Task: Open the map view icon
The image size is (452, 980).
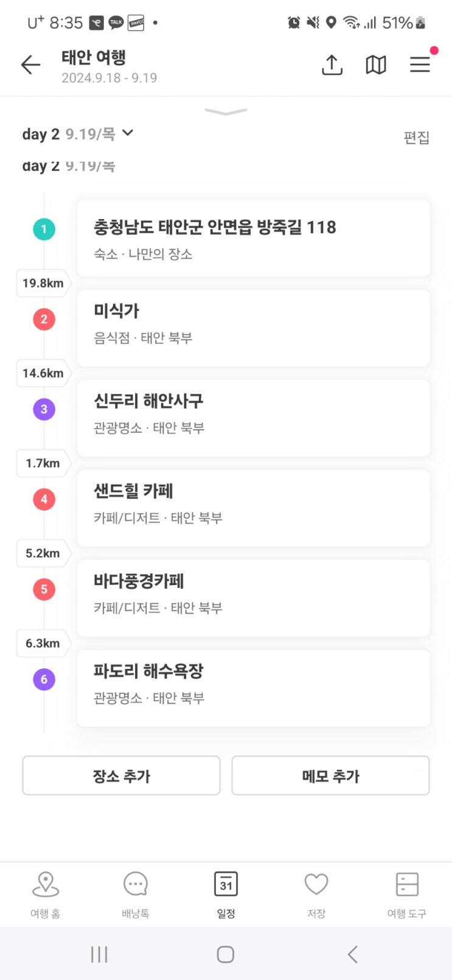Action: (375, 65)
